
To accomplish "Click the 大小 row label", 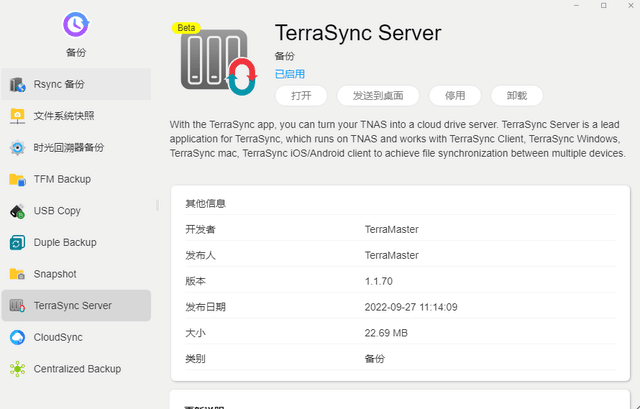I will (196, 333).
